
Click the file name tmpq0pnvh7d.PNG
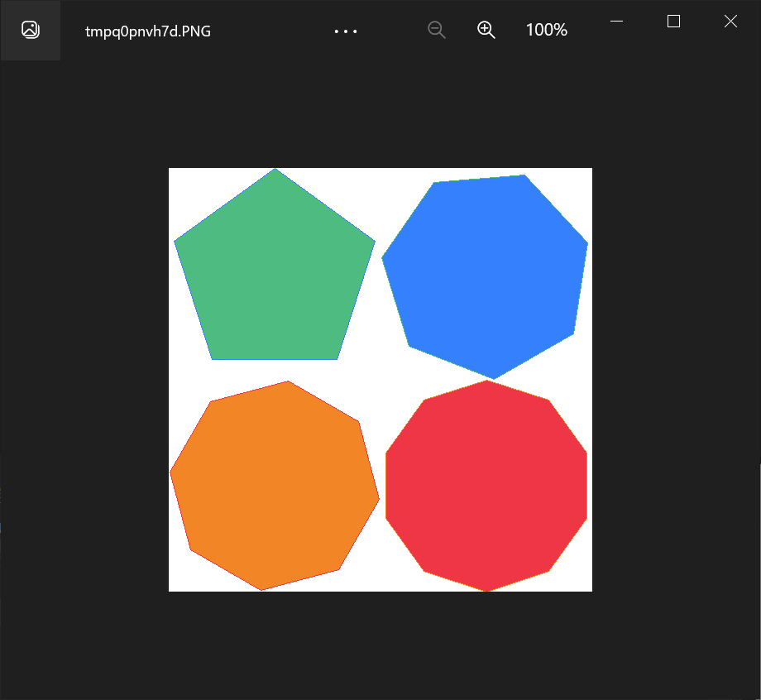pos(148,31)
